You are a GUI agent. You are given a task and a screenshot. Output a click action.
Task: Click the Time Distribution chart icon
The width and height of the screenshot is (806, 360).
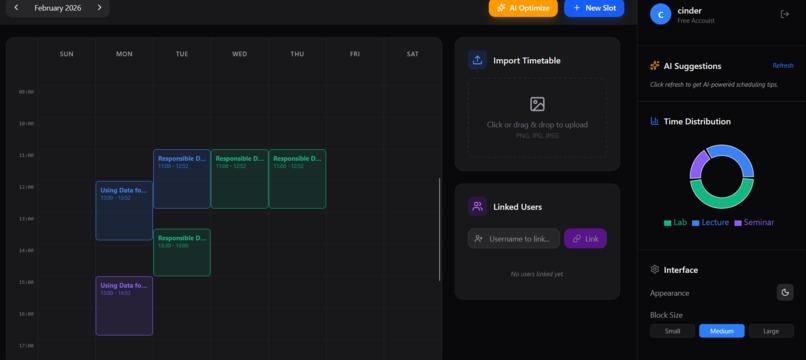654,121
